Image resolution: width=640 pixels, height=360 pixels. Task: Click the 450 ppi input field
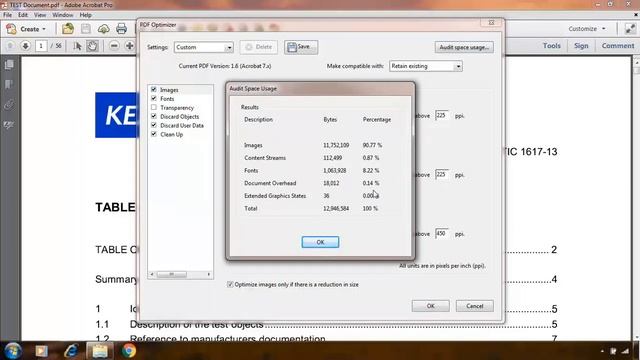(442, 234)
